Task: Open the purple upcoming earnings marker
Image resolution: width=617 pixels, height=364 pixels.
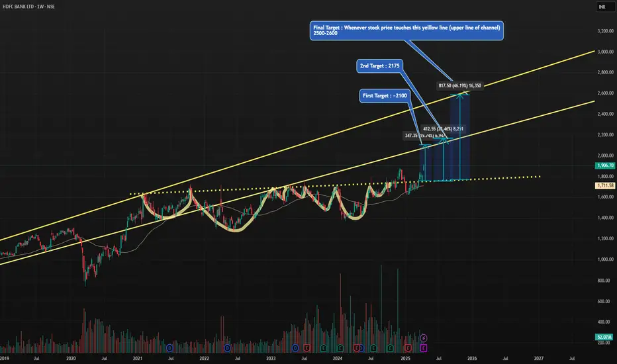Action: pos(424,348)
